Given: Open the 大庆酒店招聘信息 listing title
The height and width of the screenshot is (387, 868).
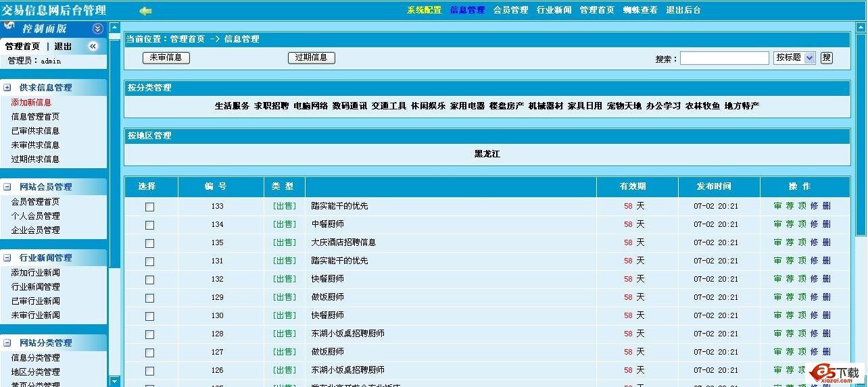Looking at the screenshot, I should 343,242.
